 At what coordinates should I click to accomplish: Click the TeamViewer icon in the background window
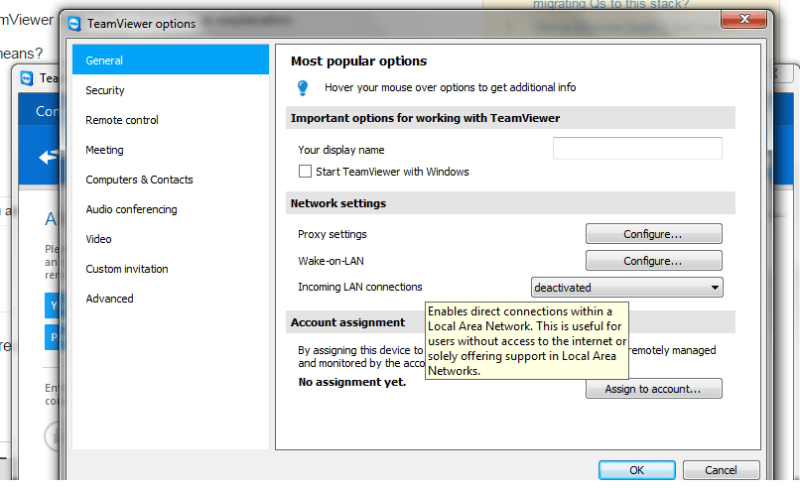(x=27, y=78)
